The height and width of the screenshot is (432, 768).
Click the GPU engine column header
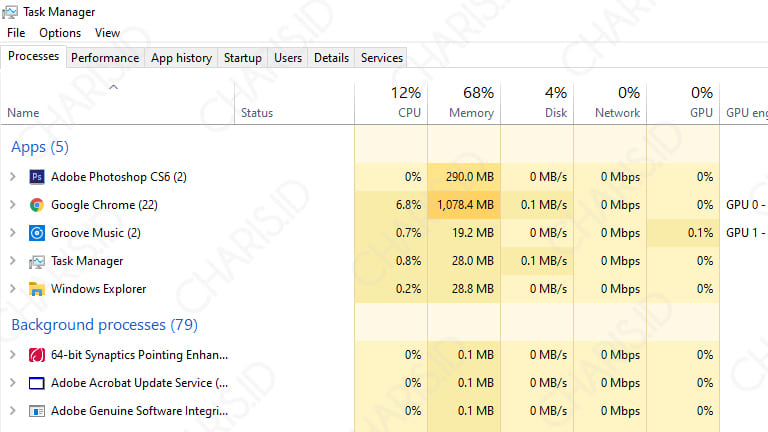(744, 103)
